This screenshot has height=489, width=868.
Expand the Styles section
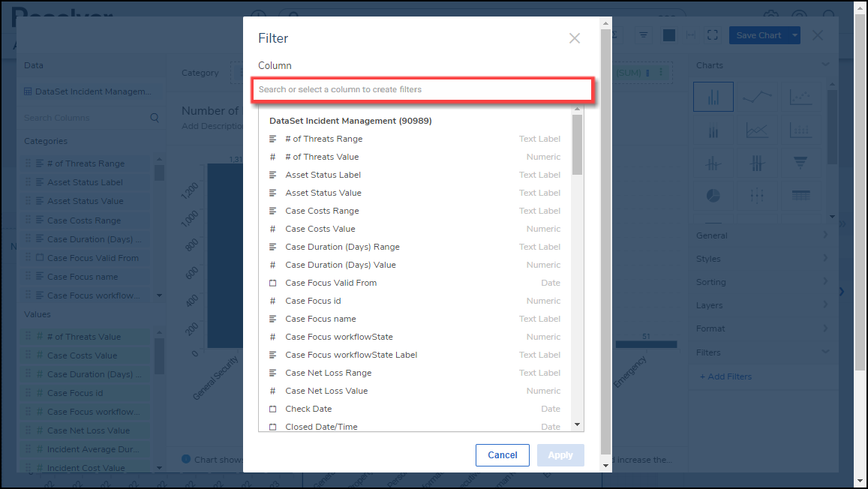pyautogui.click(x=763, y=259)
